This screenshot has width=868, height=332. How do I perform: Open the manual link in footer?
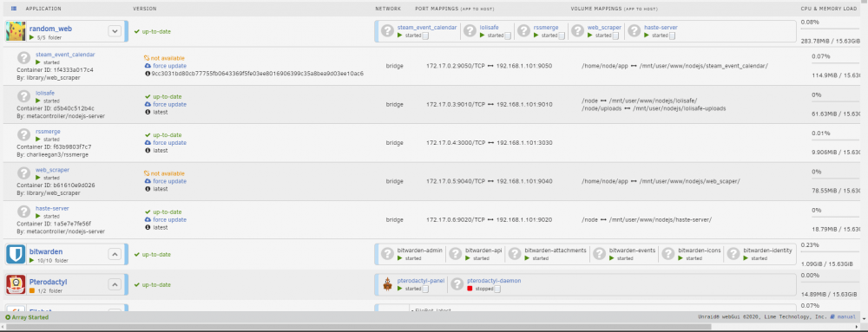click(x=845, y=317)
